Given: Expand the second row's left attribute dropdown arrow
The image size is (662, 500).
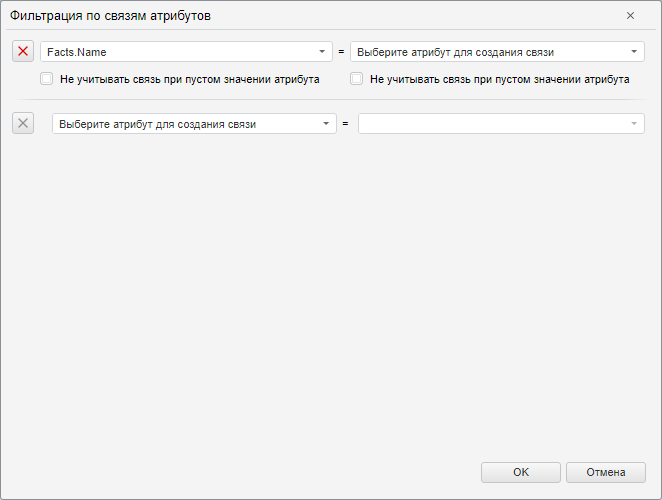Looking at the screenshot, I should pos(326,124).
